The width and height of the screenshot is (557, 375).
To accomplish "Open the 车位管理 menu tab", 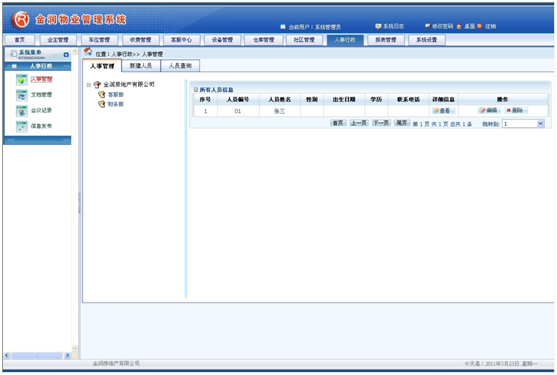I will click(x=99, y=40).
